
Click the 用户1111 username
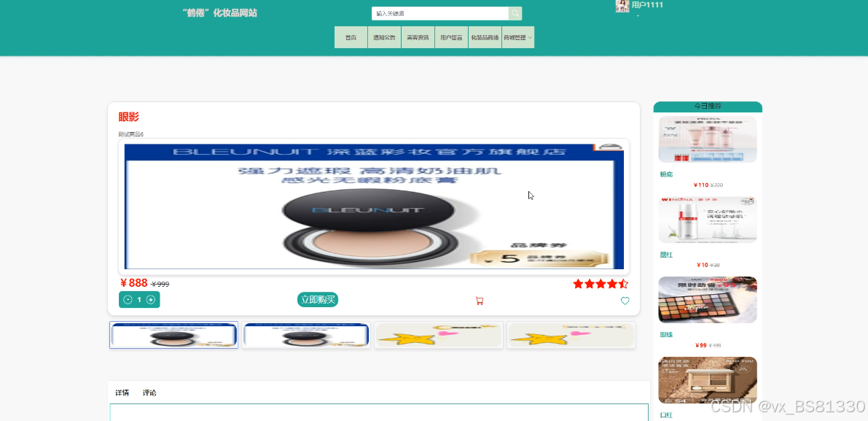[647, 5]
